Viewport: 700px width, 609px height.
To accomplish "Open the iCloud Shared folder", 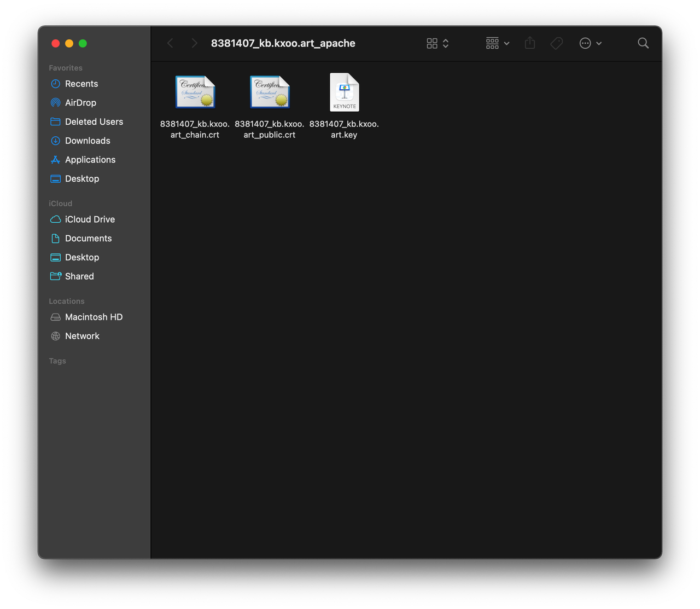I will click(x=79, y=276).
